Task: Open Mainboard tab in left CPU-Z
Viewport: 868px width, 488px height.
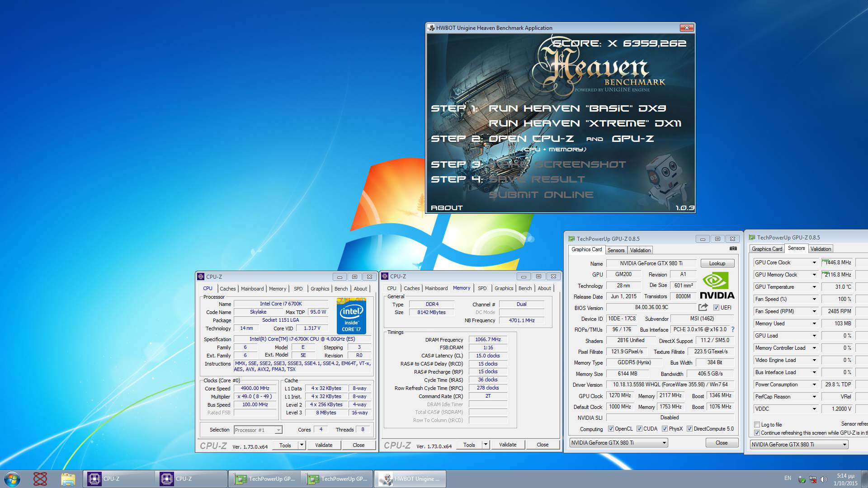Action: point(252,289)
